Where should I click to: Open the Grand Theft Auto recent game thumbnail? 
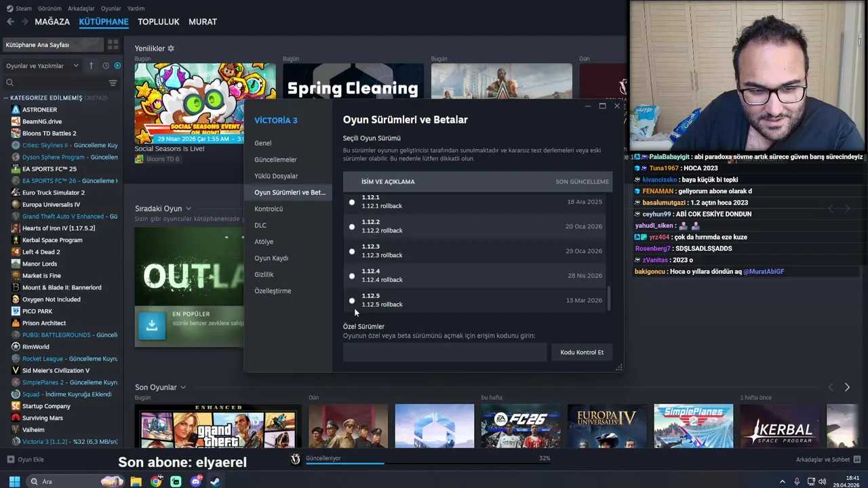tap(218, 426)
